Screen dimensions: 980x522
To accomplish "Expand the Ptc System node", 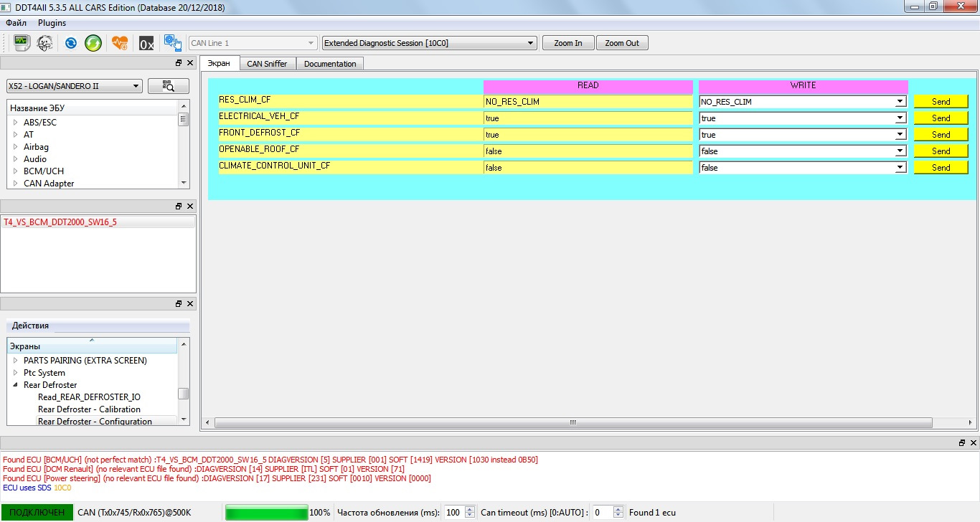I will [15, 373].
